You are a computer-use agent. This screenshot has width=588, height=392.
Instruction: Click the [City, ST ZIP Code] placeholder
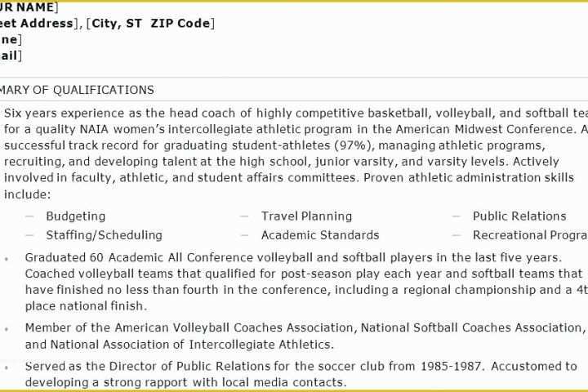150,24
